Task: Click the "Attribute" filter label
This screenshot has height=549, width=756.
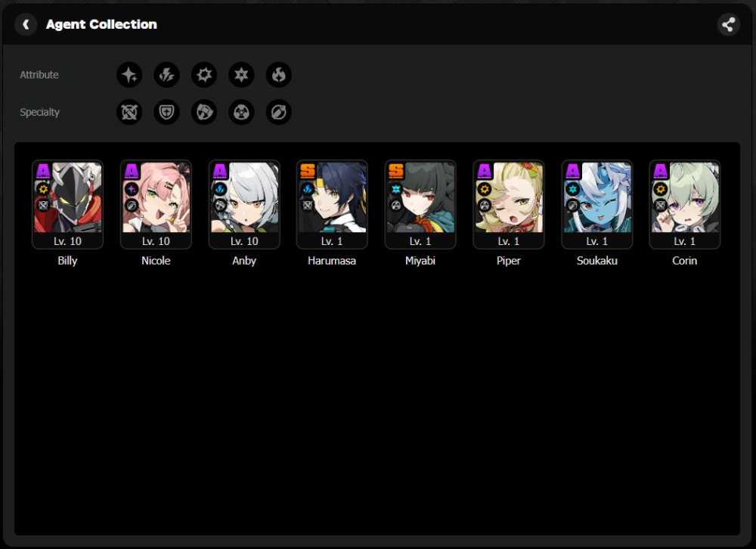Action: point(39,75)
